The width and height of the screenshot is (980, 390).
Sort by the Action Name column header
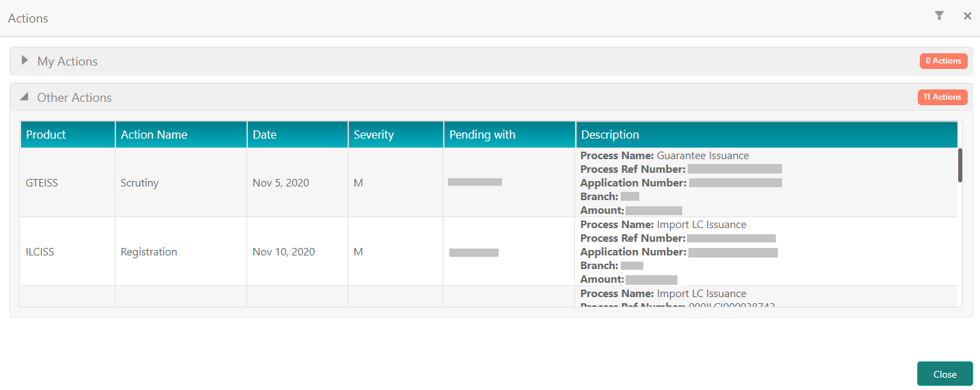coord(181,135)
